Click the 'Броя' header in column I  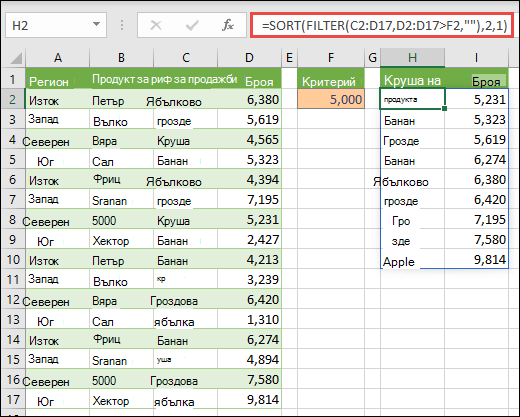click(x=476, y=79)
